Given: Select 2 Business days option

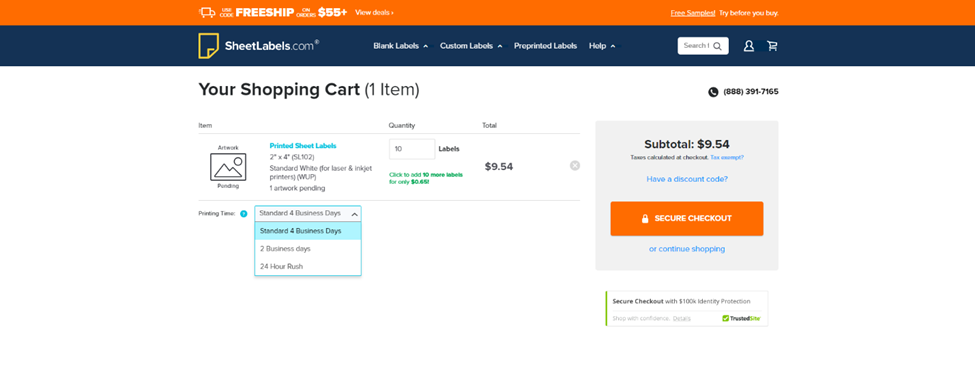Looking at the screenshot, I should (x=308, y=249).
